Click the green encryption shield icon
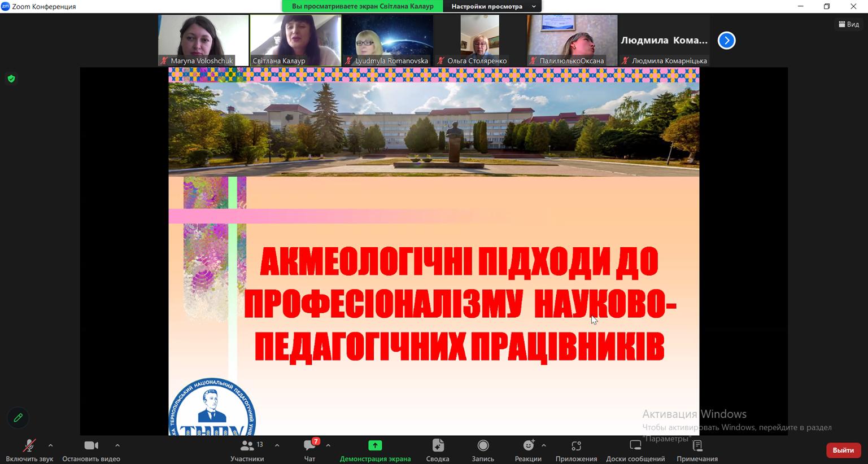Image resolution: width=868 pixels, height=464 pixels. 11,79
